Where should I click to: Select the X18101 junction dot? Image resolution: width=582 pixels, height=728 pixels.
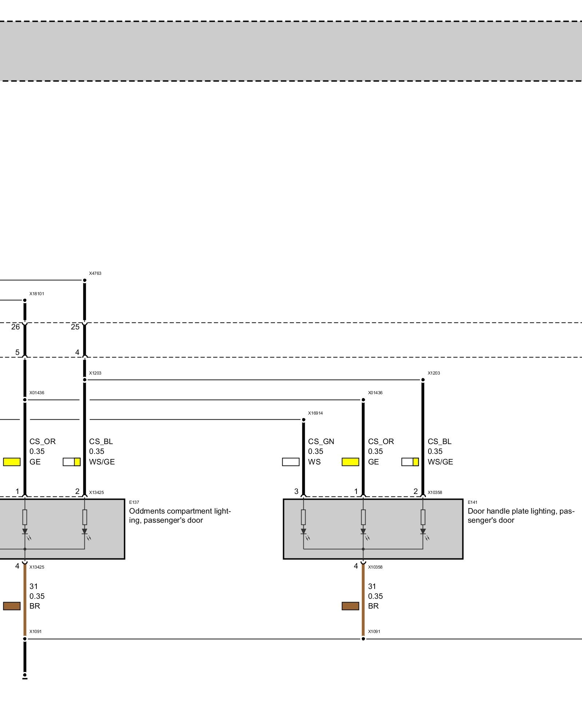(x=25, y=300)
